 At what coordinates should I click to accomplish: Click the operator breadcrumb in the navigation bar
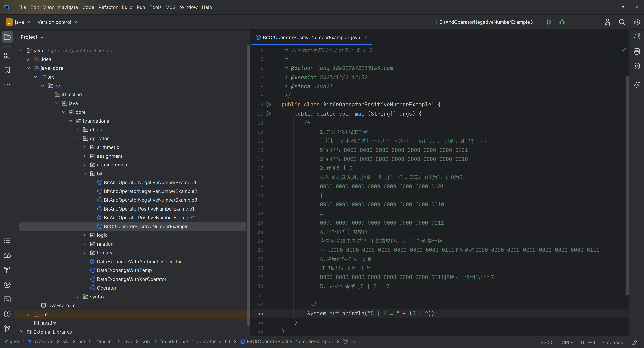(206, 341)
